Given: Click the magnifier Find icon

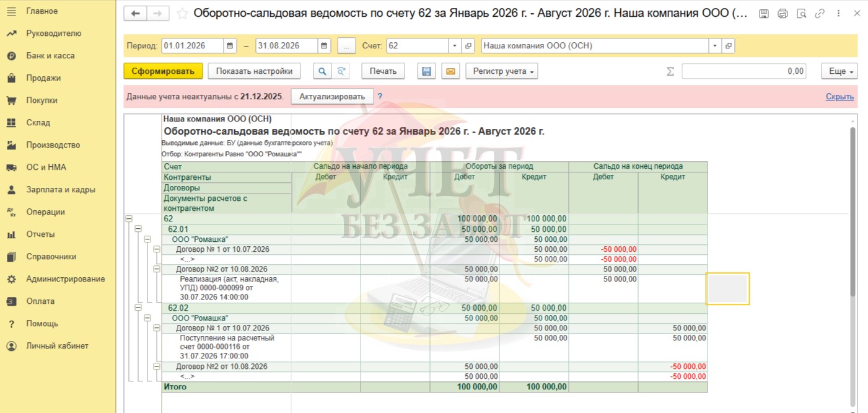Looking at the screenshot, I should pos(322,71).
